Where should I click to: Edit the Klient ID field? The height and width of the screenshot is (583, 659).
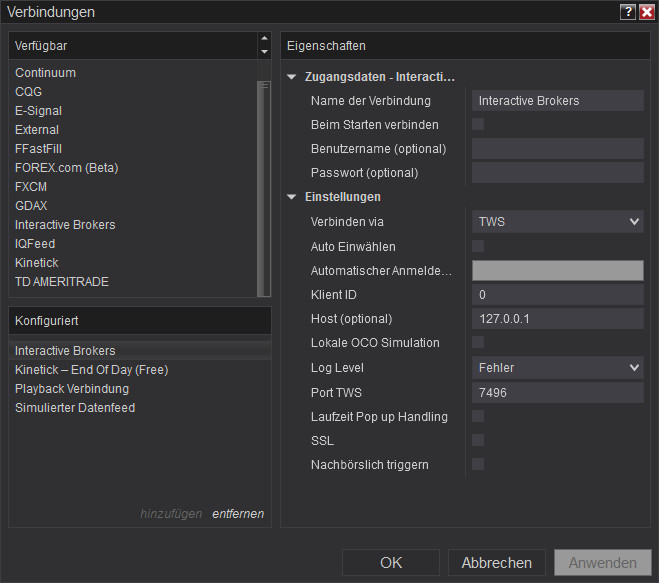558,295
